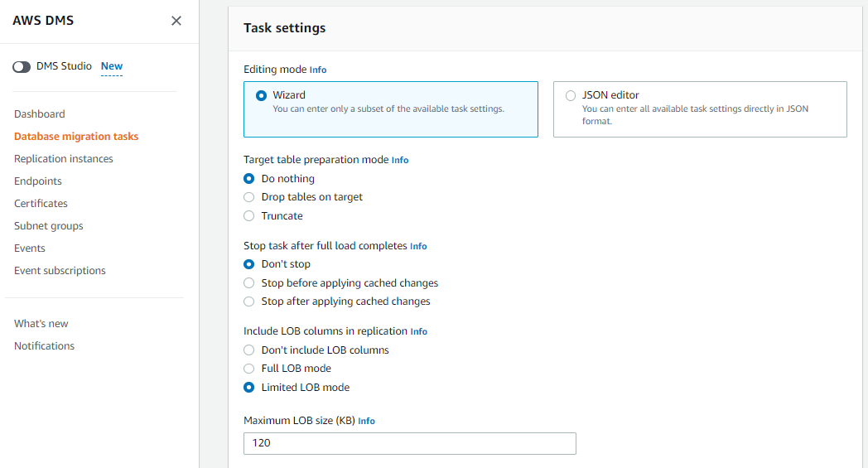Select the Truncate radio button
Viewport: 868px width, 468px height.
tap(249, 216)
